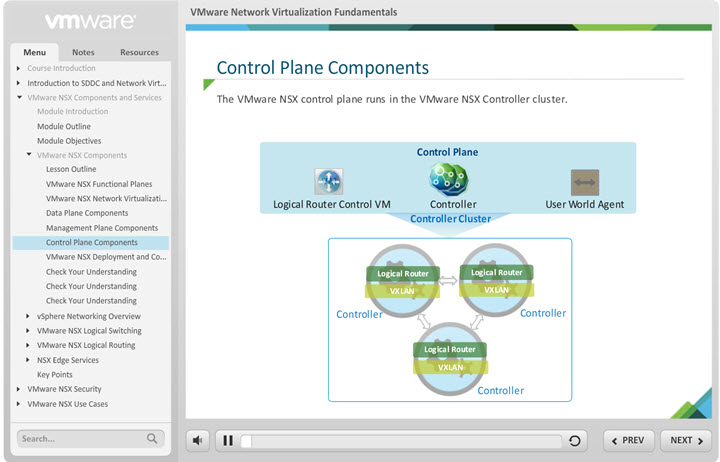720x462 pixels.
Task: Open Lesson Outline item
Action: click(x=71, y=169)
